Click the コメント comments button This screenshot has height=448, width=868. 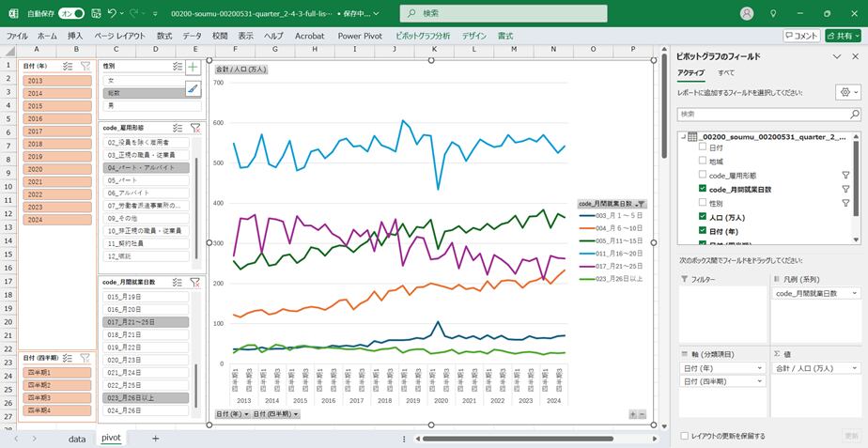(x=801, y=36)
